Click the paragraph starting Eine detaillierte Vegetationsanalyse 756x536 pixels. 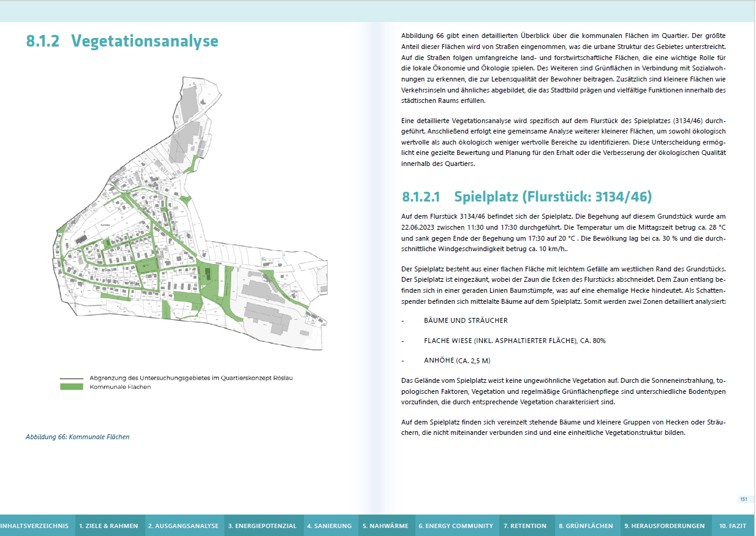pyautogui.click(x=564, y=142)
